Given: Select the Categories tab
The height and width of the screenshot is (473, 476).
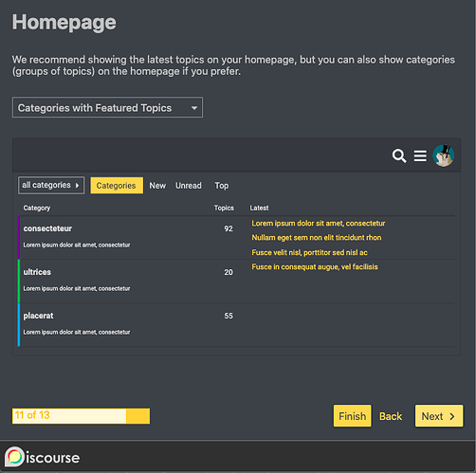Looking at the screenshot, I should pyautogui.click(x=117, y=186).
